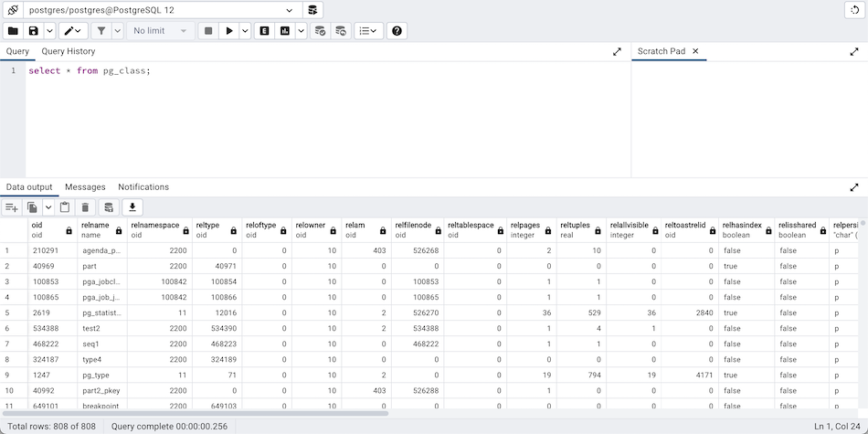
Task: Click the horizontal scrollbar of results grid
Action: pos(196,413)
